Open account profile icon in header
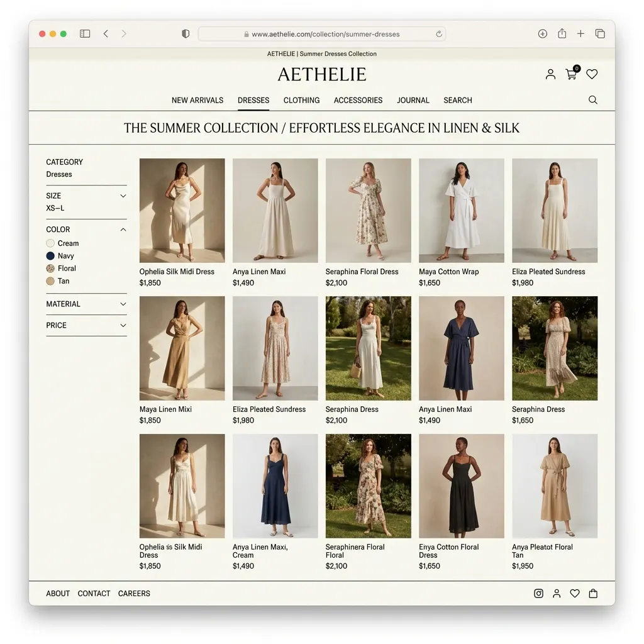644x644 pixels. tap(550, 74)
